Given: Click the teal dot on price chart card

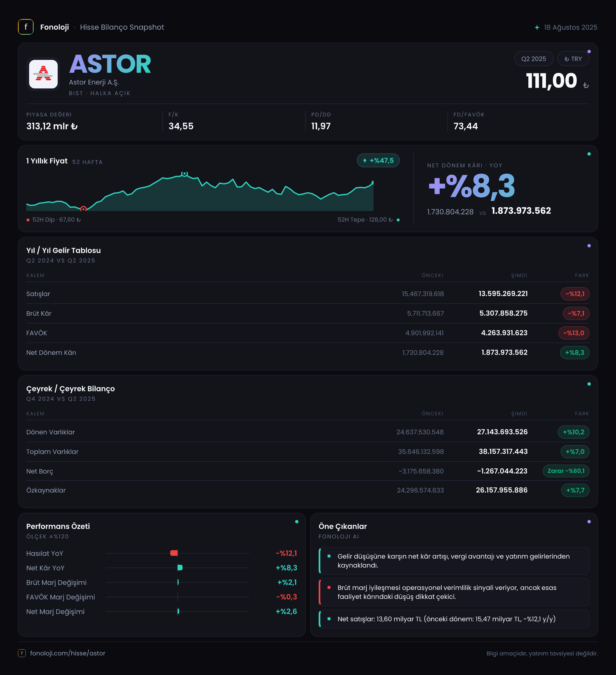Looking at the screenshot, I should click(x=589, y=154).
